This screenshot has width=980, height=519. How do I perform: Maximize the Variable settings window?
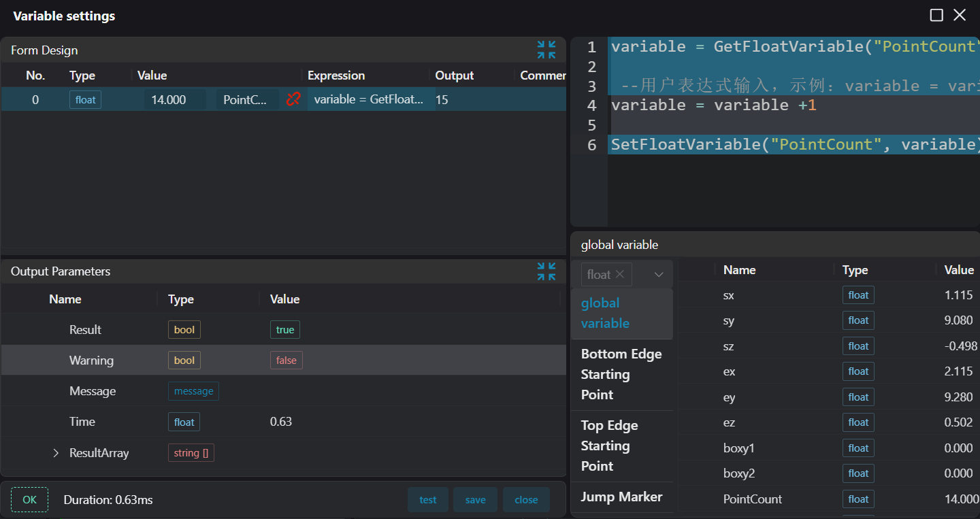pyautogui.click(x=936, y=16)
